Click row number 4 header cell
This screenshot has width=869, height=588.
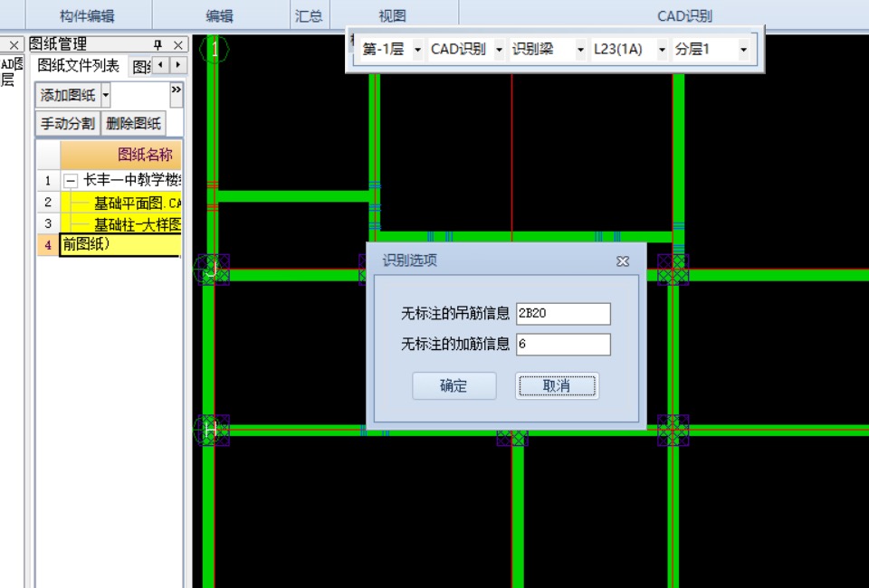48,245
